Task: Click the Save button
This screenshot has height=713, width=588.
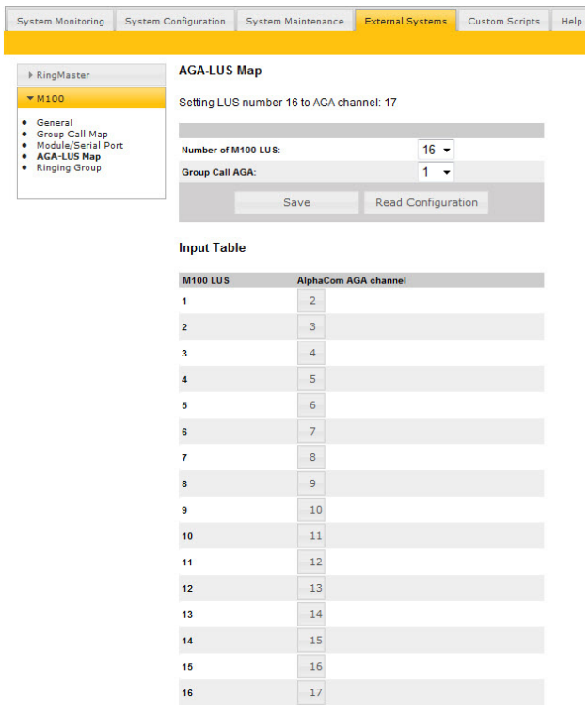Action: (296, 202)
